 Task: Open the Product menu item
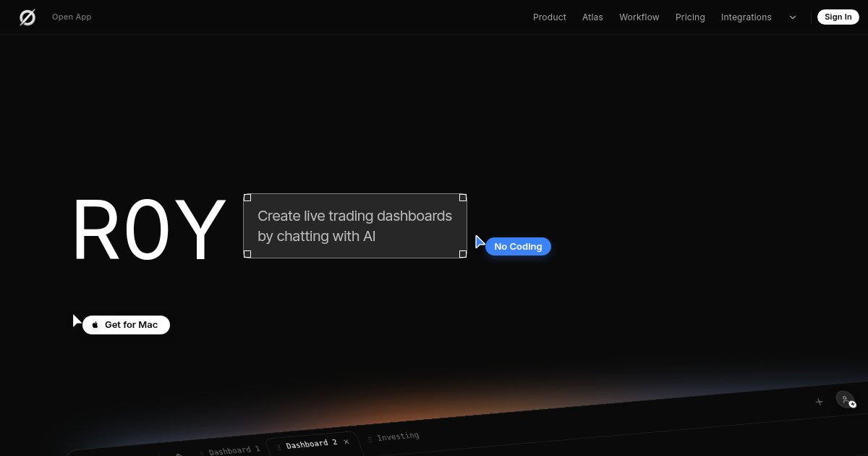550,17
